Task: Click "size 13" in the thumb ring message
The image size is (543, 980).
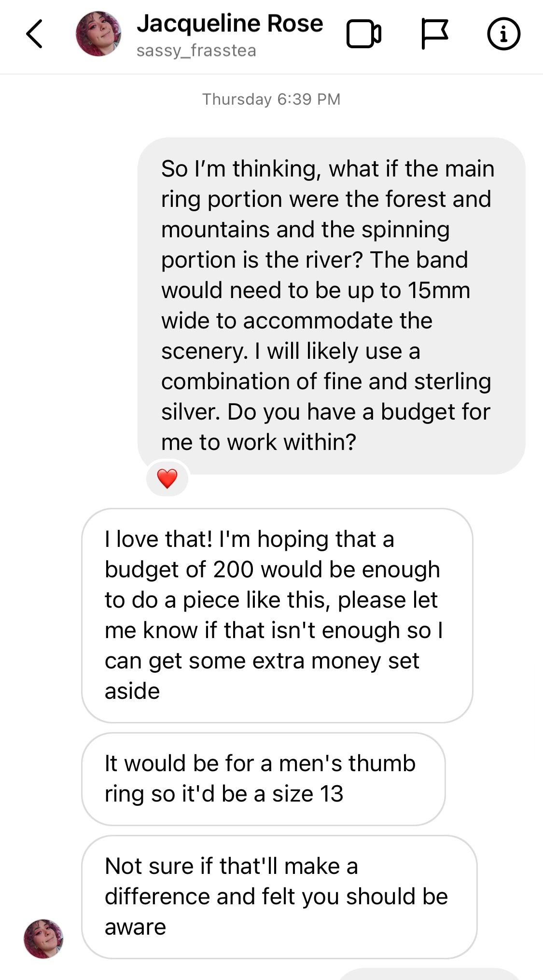Action: [x=307, y=794]
